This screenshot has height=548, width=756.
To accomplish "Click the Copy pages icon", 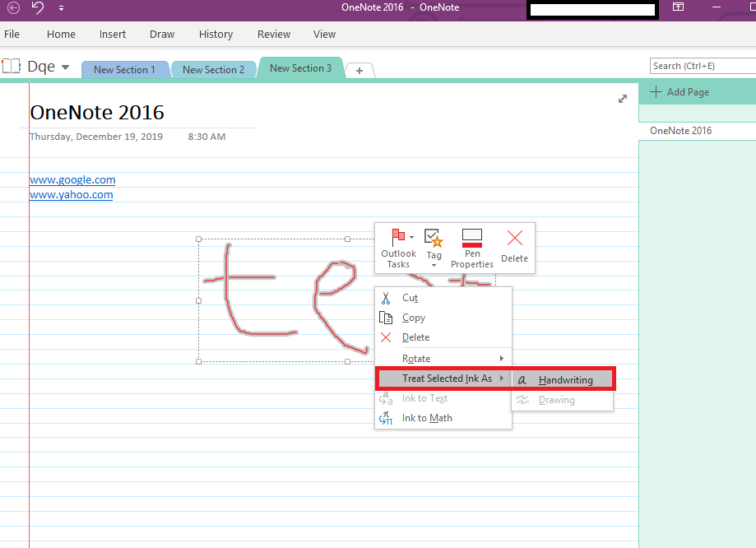I will click(x=386, y=318).
